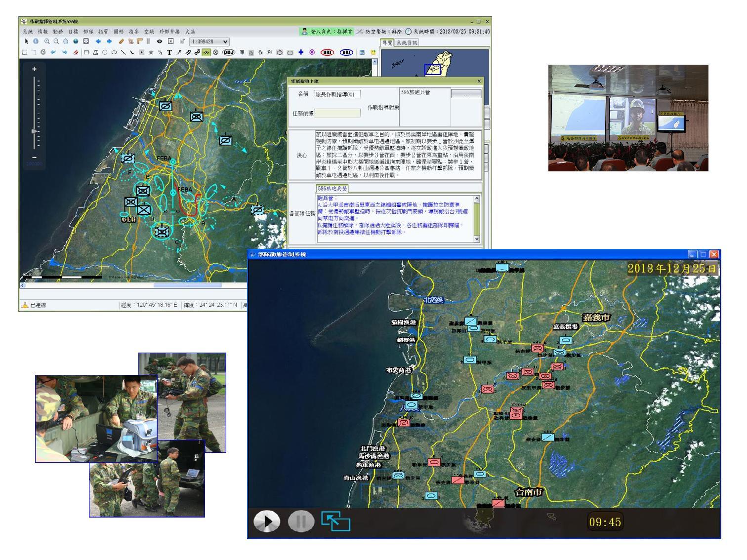Click the 台南市 label on the map
This screenshot has width=747, height=560.
pos(529,492)
